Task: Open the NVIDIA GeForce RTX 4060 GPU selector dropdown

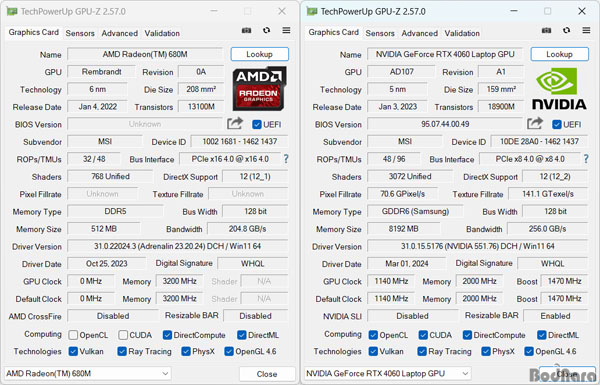Action: point(387,373)
